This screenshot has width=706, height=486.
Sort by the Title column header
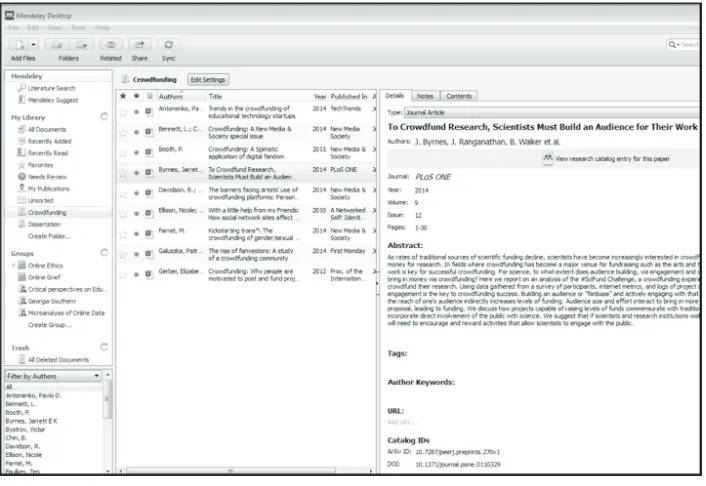pos(215,96)
